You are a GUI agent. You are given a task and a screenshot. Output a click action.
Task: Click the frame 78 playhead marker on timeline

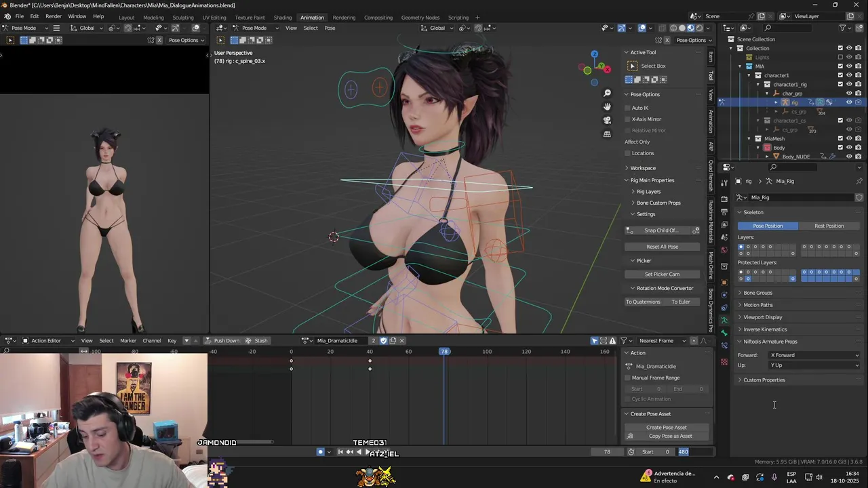point(444,351)
